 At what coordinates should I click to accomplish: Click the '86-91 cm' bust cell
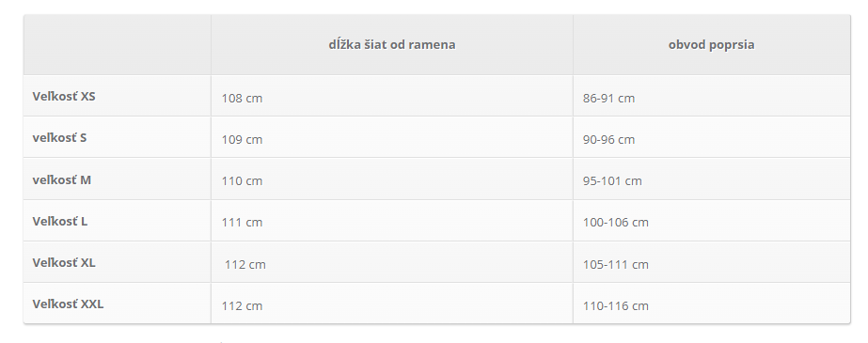(x=609, y=99)
